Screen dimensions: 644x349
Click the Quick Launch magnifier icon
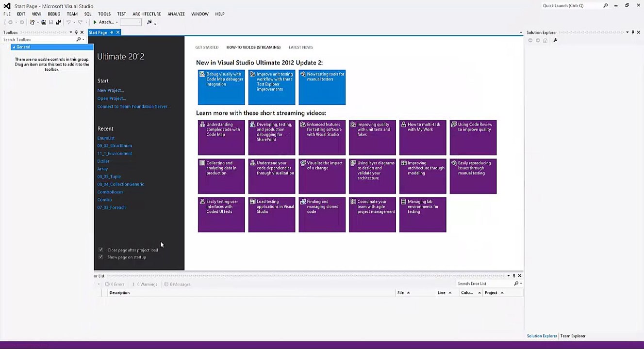click(605, 6)
